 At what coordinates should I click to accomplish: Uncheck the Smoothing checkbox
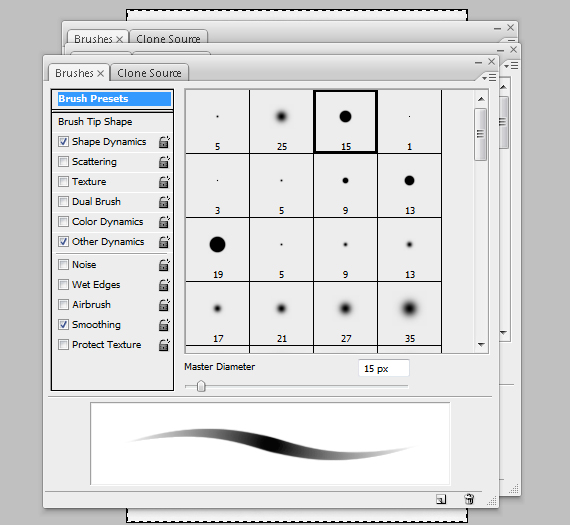(63, 324)
